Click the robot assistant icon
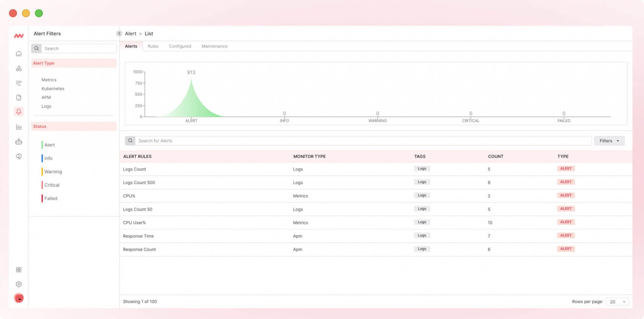The image size is (644, 319). click(x=19, y=142)
